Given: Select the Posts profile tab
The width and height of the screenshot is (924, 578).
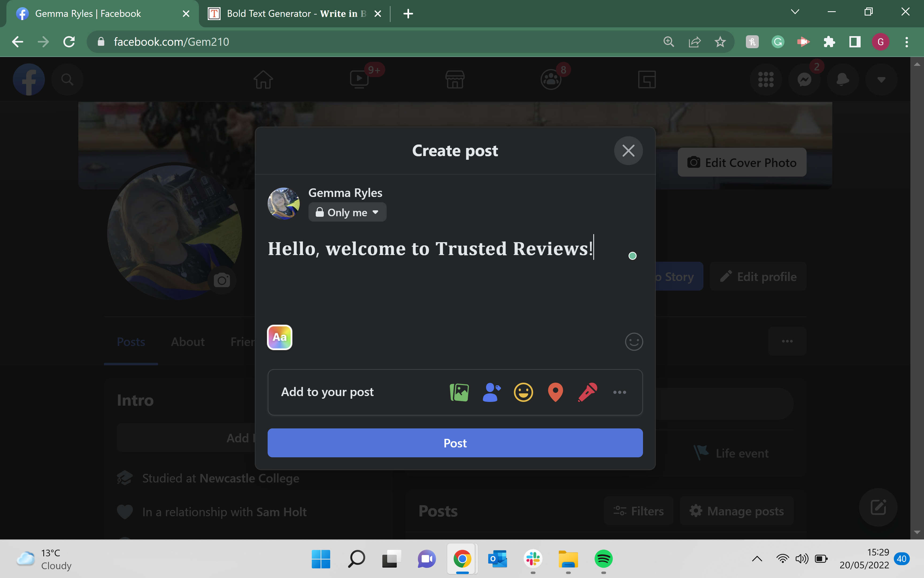Looking at the screenshot, I should pos(131,341).
